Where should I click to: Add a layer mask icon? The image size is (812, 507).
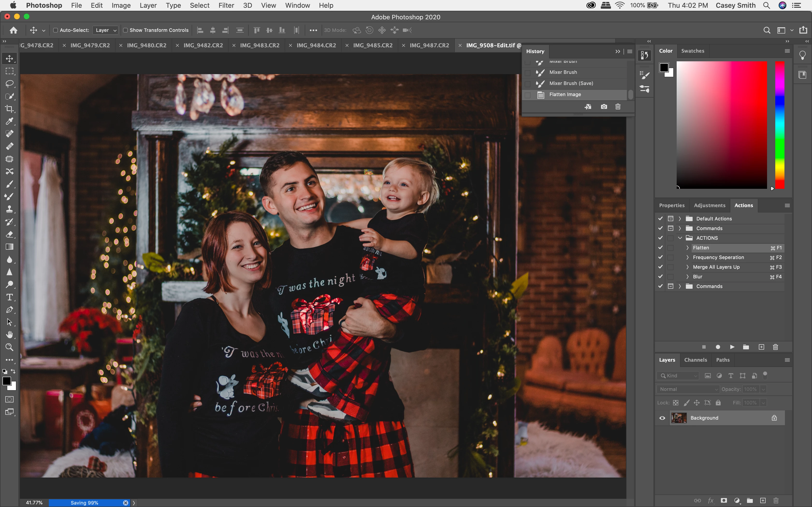tap(724, 501)
